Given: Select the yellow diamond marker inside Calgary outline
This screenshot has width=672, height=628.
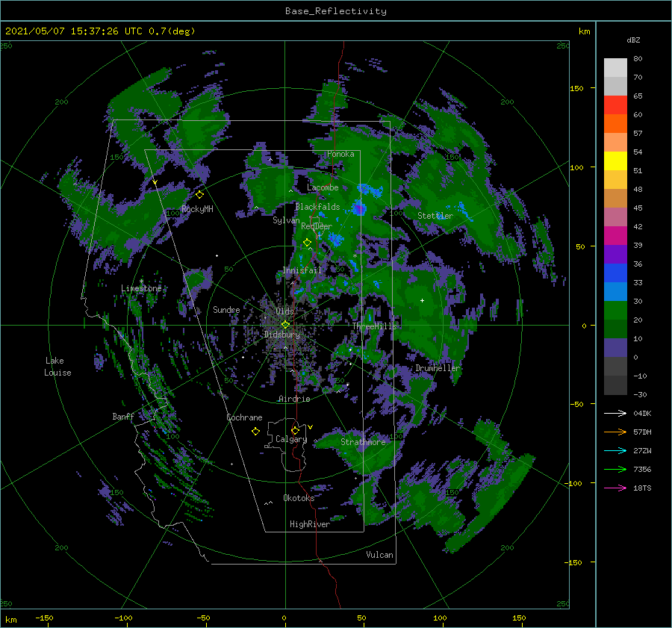Looking at the screenshot, I should point(295,430).
